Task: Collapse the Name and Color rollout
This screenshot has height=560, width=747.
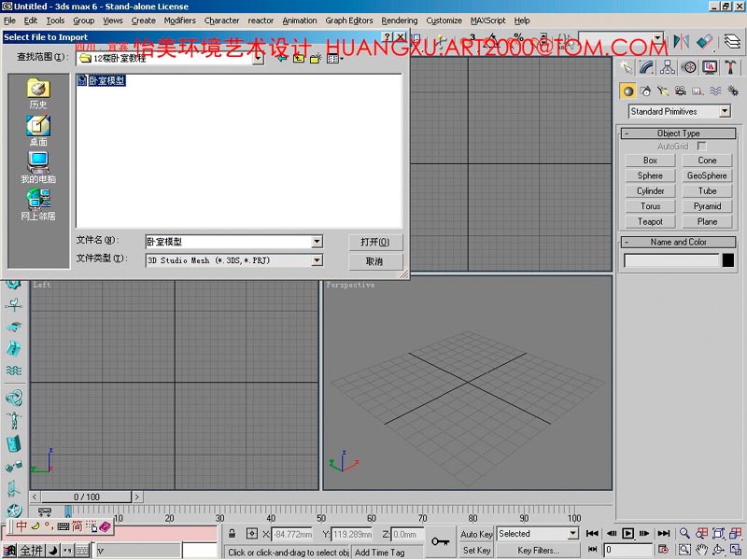Action: tap(678, 242)
